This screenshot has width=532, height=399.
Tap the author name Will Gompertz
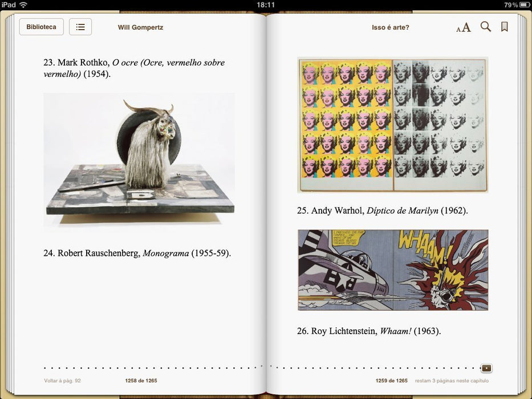[140, 27]
